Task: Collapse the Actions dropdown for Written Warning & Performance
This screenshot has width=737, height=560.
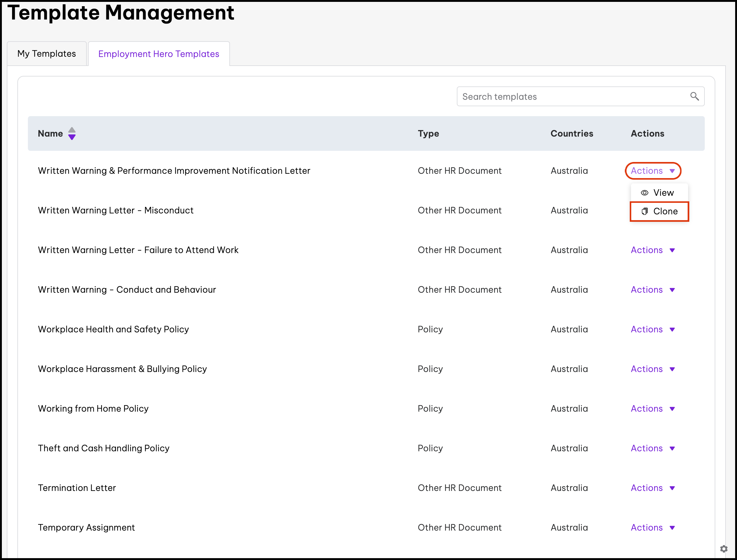Action: (x=653, y=171)
